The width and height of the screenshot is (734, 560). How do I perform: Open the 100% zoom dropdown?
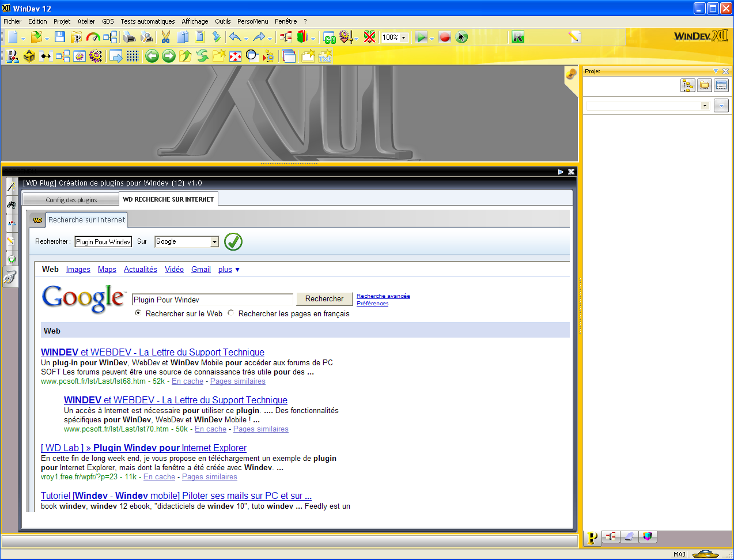pyautogui.click(x=403, y=37)
